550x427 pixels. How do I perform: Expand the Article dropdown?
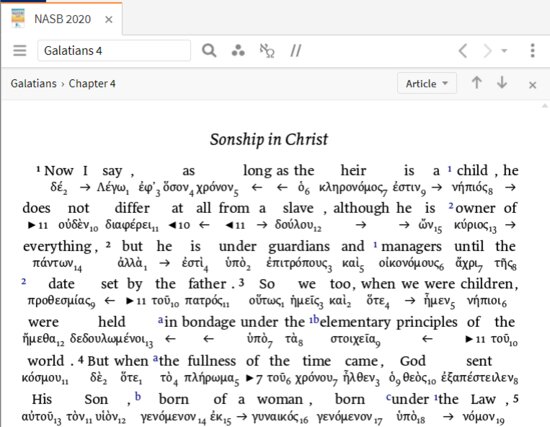pos(427,83)
